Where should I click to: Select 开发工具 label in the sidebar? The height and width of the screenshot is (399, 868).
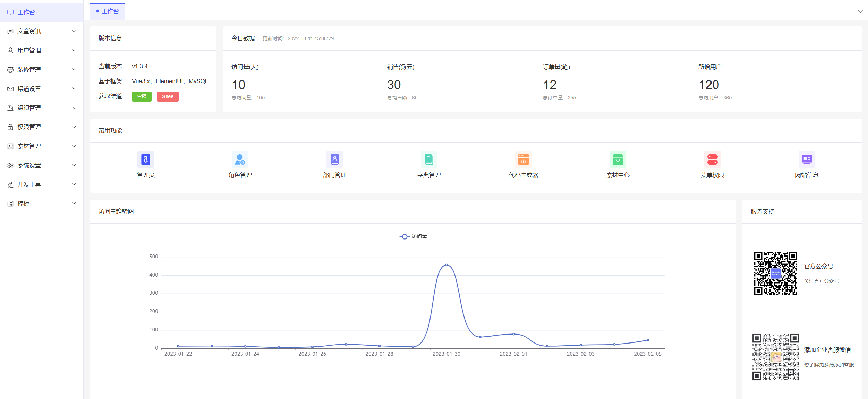pos(29,184)
